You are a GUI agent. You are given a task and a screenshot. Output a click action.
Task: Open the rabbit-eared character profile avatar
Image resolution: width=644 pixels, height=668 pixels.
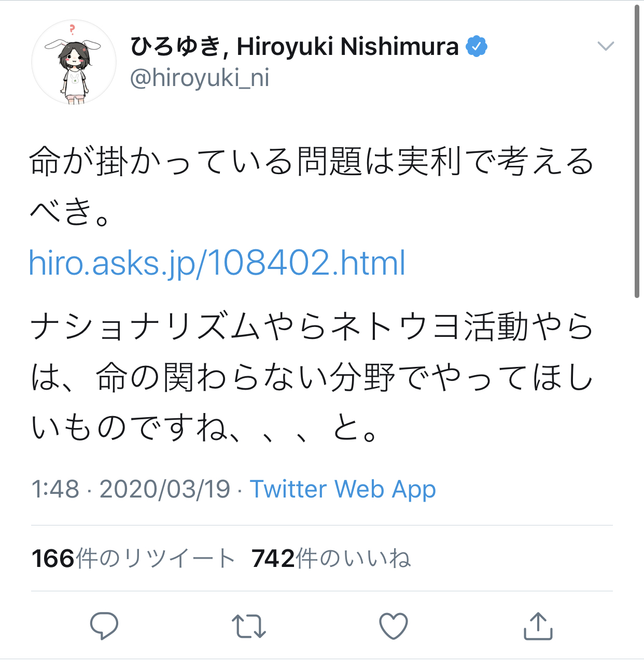click(74, 63)
